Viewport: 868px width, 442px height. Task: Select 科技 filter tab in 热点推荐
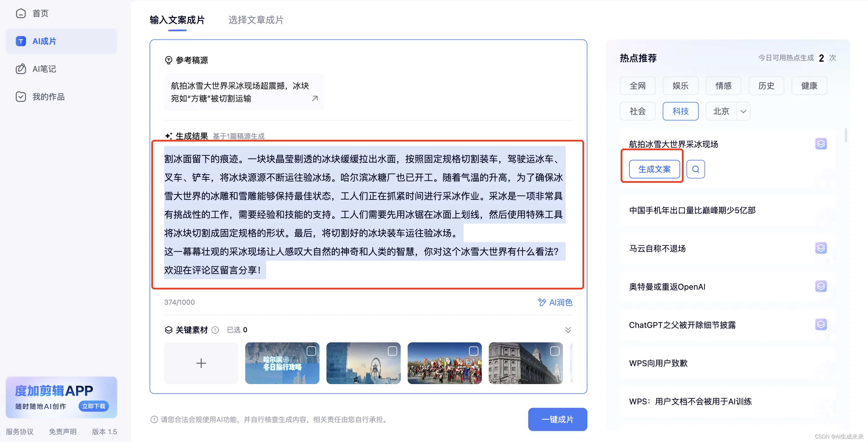[x=680, y=111]
